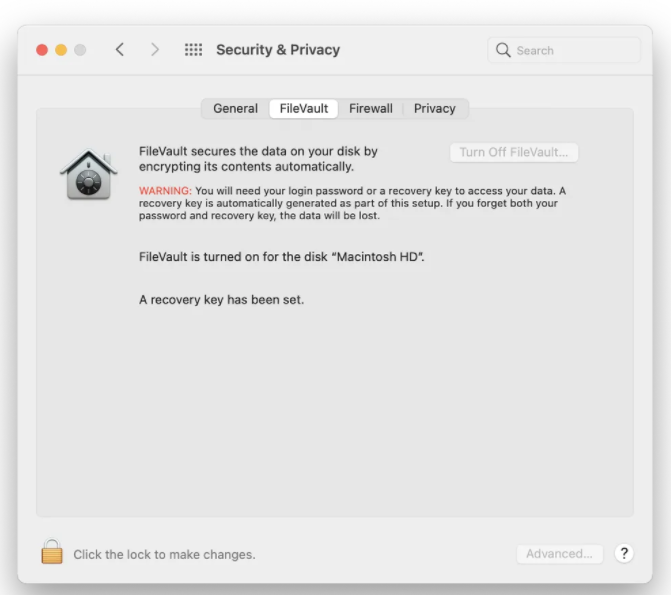Minimize window using the yellow button

click(x=61, y=50)
